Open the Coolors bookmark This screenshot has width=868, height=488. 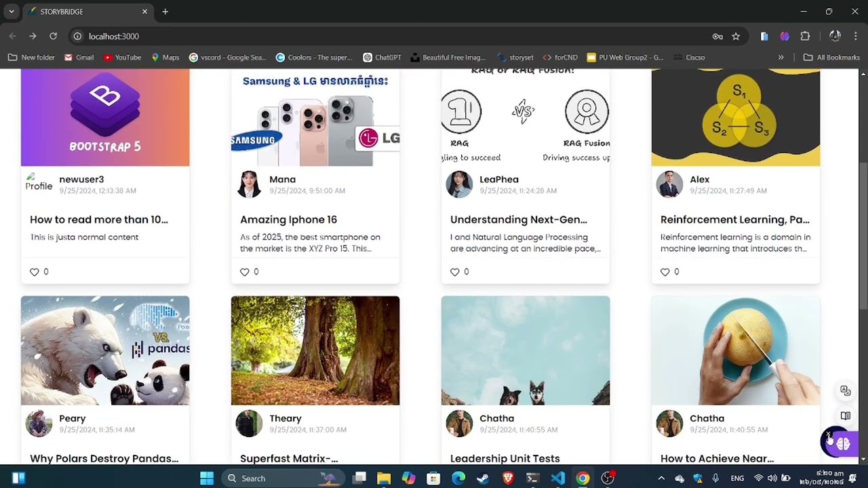coord(314,58)
